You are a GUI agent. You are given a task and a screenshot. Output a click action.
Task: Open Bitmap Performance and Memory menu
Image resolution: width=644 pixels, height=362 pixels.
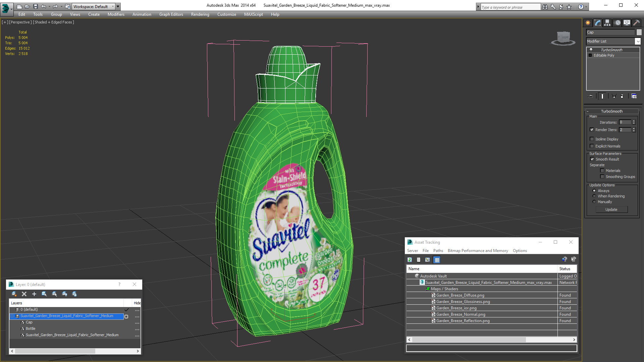(478, 251)
